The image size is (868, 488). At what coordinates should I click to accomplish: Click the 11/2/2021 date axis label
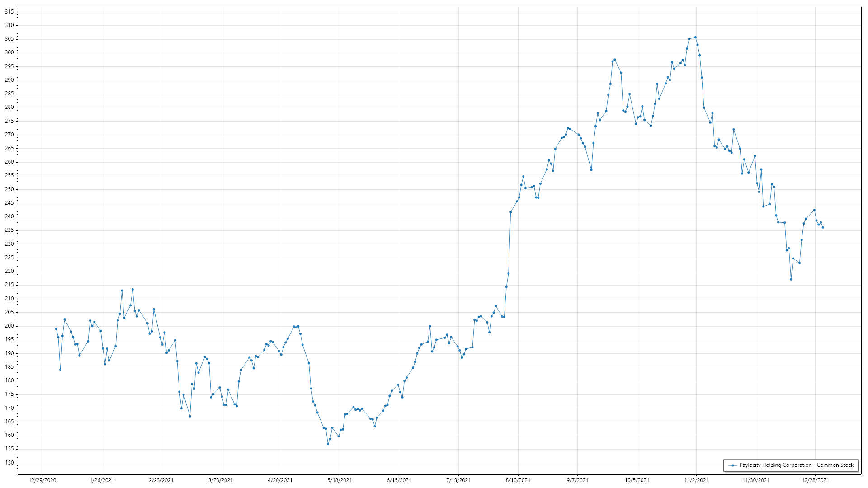point(696,480)
